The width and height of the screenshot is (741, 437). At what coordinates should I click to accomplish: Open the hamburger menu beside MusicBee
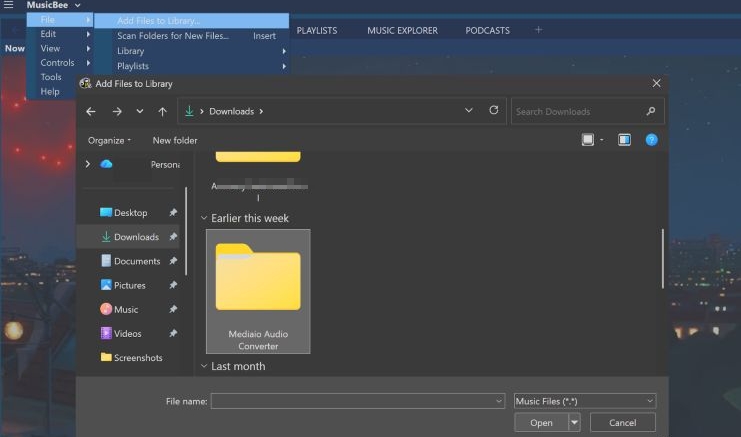pyautogui.click(x=9, y=5)
